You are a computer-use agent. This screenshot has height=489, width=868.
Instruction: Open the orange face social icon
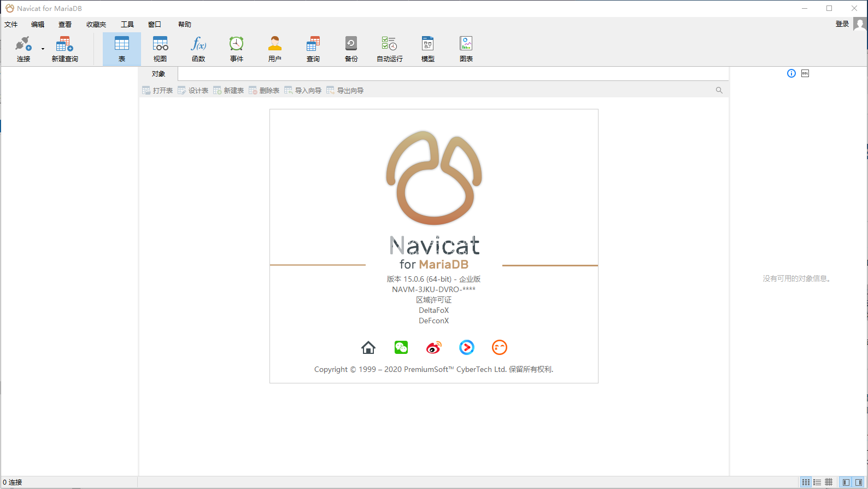point(500,347)
